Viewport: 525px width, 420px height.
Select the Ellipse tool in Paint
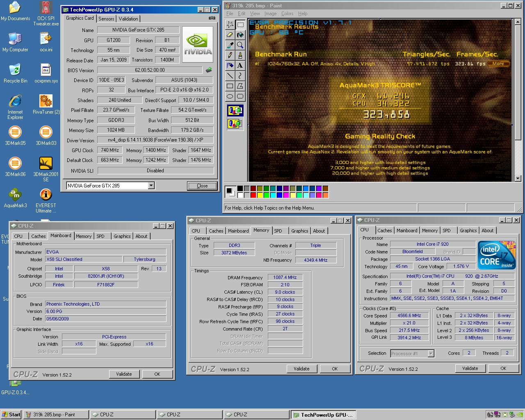(230, 96)
